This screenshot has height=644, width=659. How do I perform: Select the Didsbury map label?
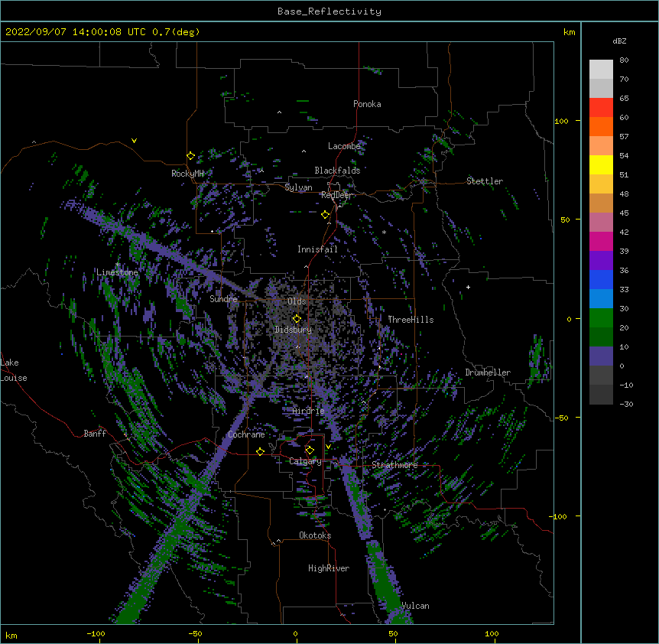(293, 330)
